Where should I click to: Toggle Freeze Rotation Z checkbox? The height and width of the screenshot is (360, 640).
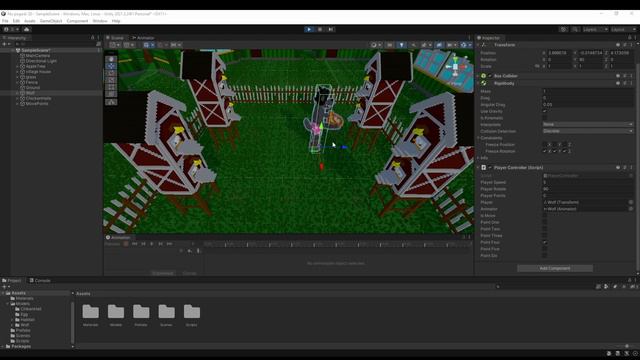565,151
